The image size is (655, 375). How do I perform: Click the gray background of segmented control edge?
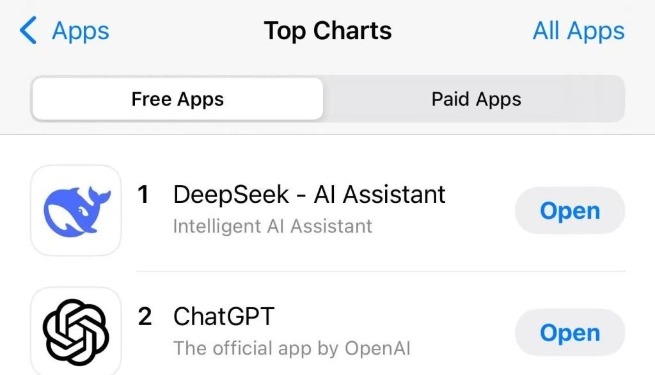point(612,99)
